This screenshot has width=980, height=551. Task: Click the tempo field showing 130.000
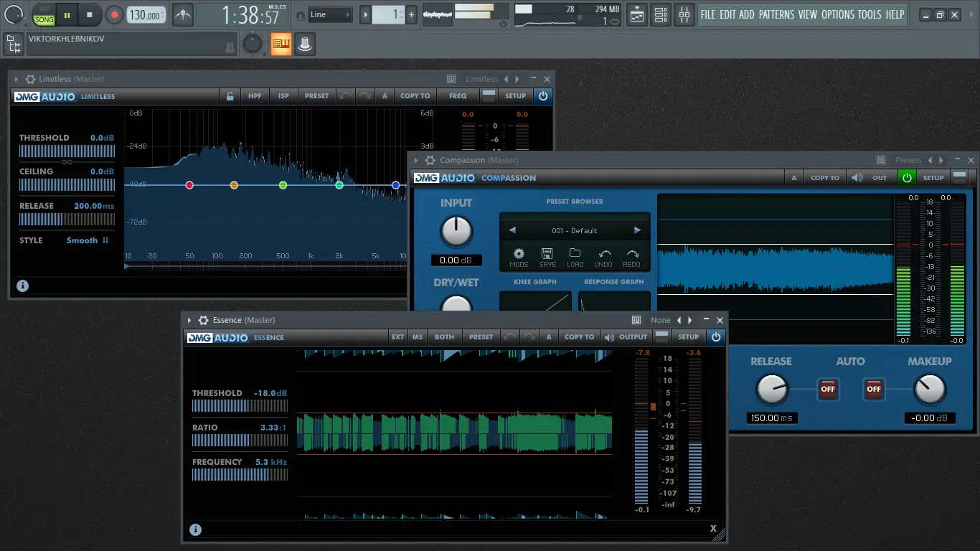click(146, 15)
